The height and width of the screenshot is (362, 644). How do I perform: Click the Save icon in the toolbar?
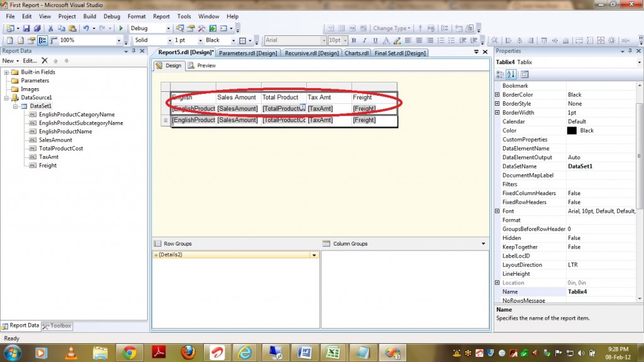tap(27, 28)
